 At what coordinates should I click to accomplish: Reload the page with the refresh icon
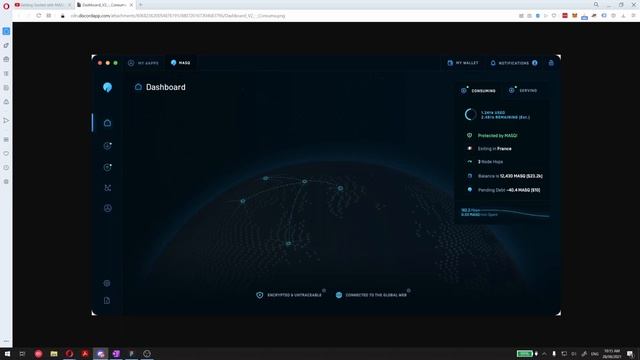click(x=38, y=16)
